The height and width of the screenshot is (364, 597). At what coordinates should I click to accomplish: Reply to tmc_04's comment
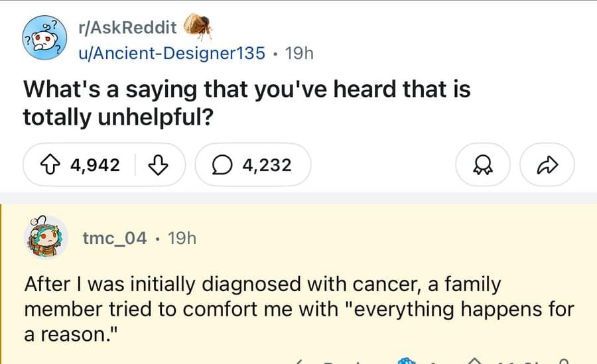tap(332, 361)
